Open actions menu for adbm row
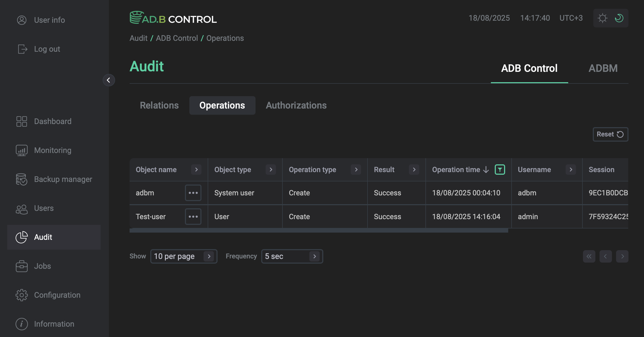The image size is (644, 337). click(193, 193)
